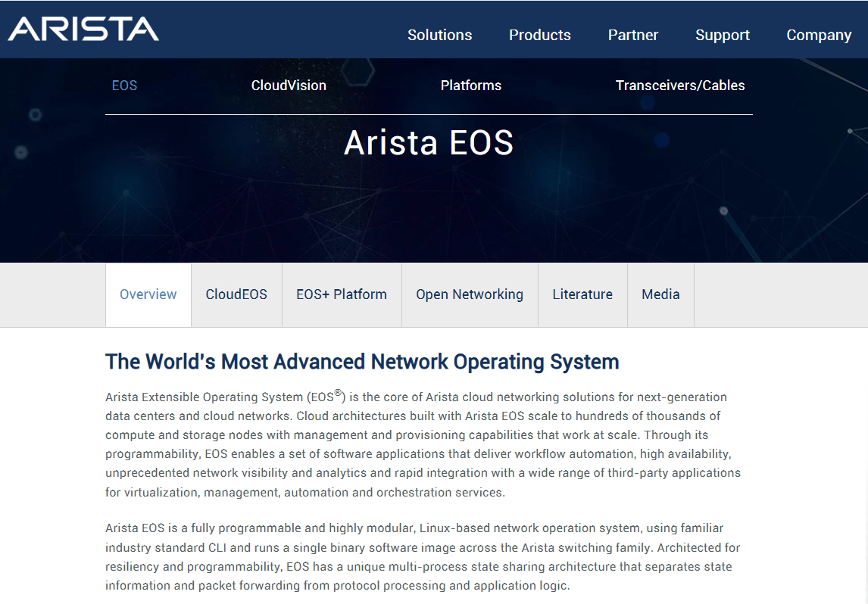Switch to the Media tab
The image size is (868, 604).
[x=660, y=294]
